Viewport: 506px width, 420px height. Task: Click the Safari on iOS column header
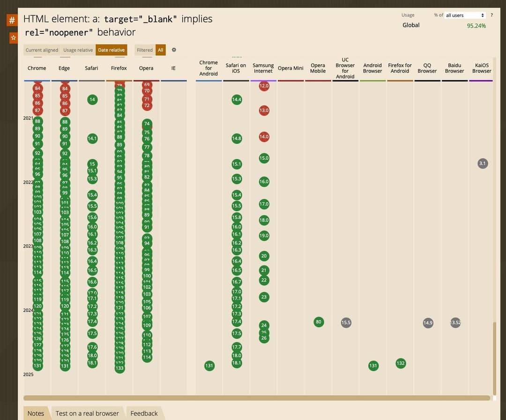236,68
